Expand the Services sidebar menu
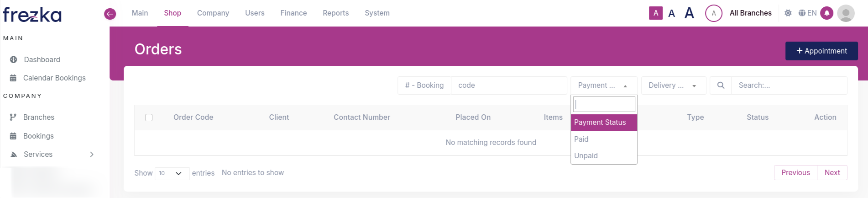This screenshot has height=198, width=868. (92, 155)
